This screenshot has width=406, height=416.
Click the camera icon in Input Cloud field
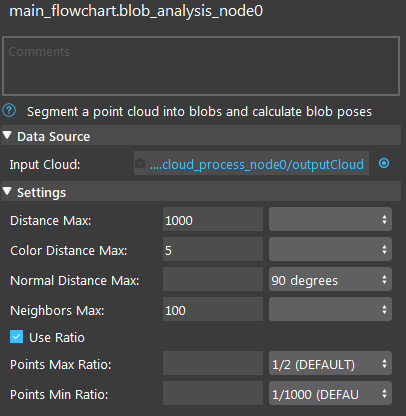(x=140, y=163)
